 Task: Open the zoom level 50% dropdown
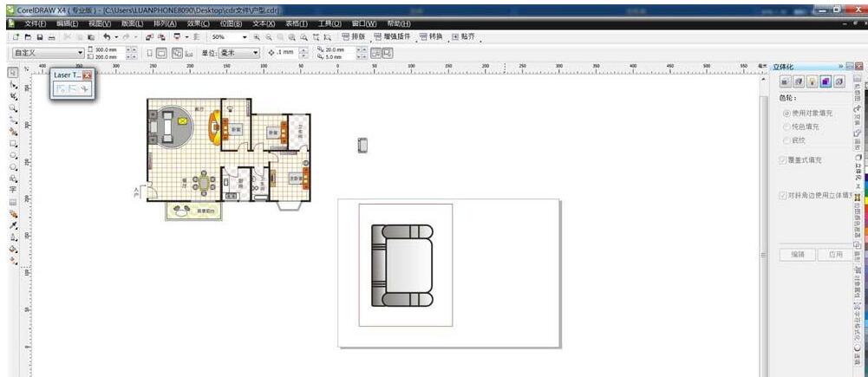click(x=245, y=38)
